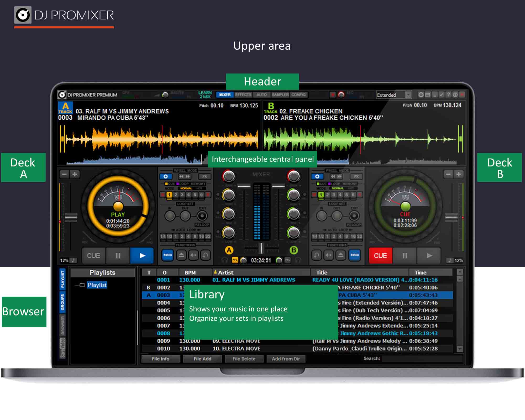The width and height of the screenshot is (525, 420).
Task: Open the Extended view dropdown in the header
Action: (x=408, y=95)
